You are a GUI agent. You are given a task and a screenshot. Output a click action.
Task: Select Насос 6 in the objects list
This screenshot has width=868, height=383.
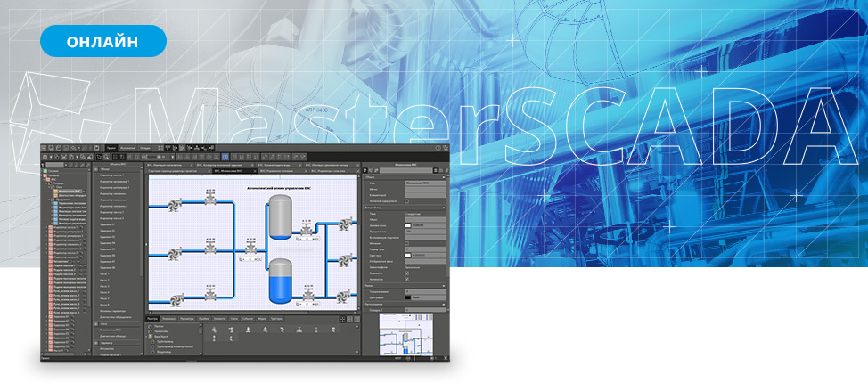pos(104,305)
